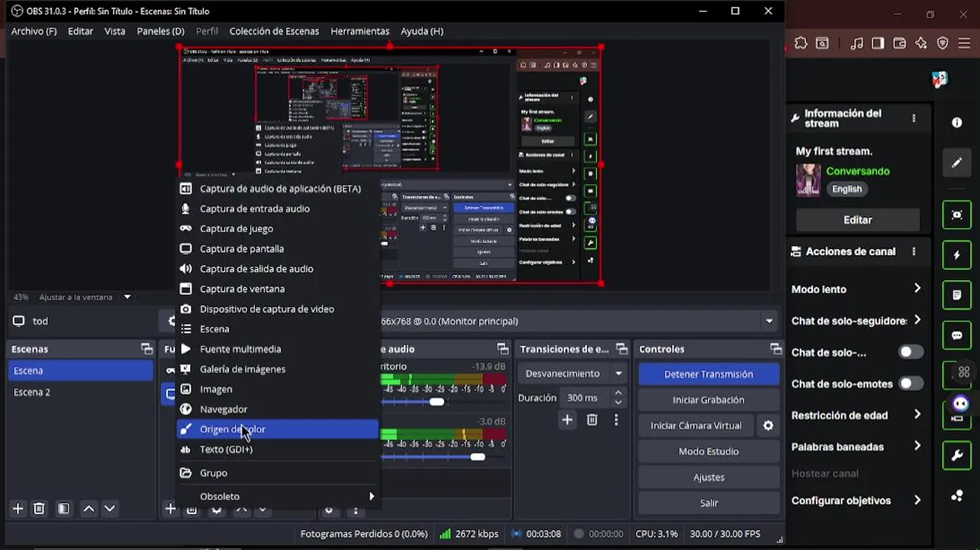
Task: Click Detener Transmisión button
Action: pos(708,374)
